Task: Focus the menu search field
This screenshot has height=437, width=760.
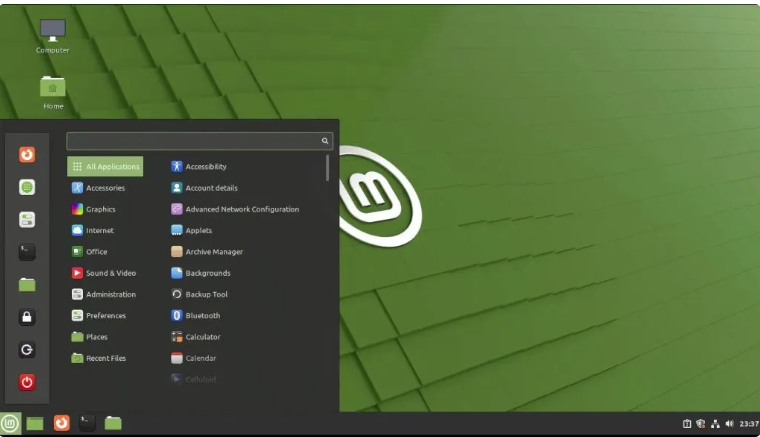Action: (200, 141)
